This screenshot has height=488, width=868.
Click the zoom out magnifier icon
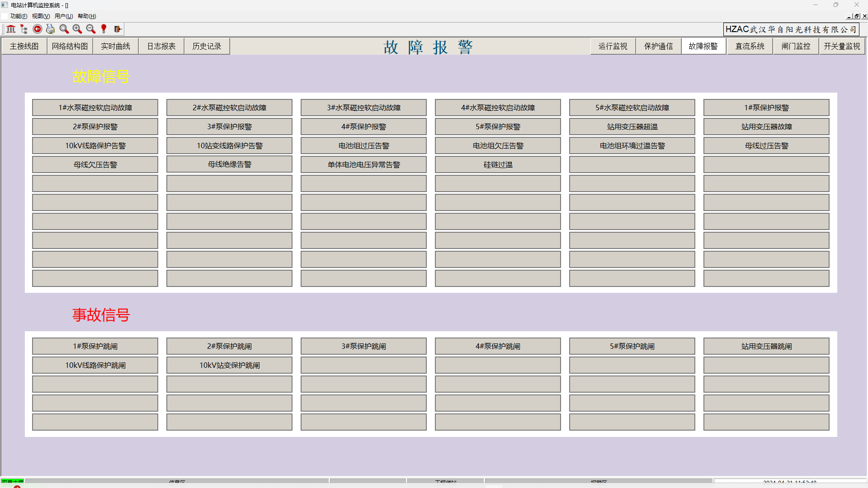tap(91, 29)
